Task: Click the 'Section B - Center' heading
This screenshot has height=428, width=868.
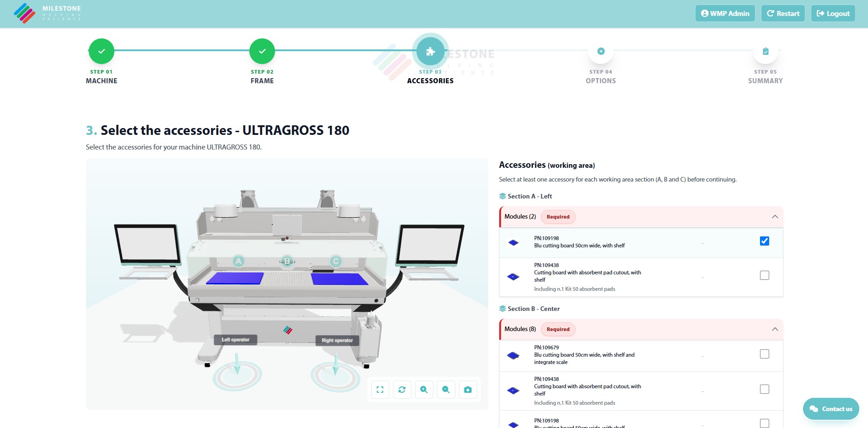Action: [x=534, y=309]
